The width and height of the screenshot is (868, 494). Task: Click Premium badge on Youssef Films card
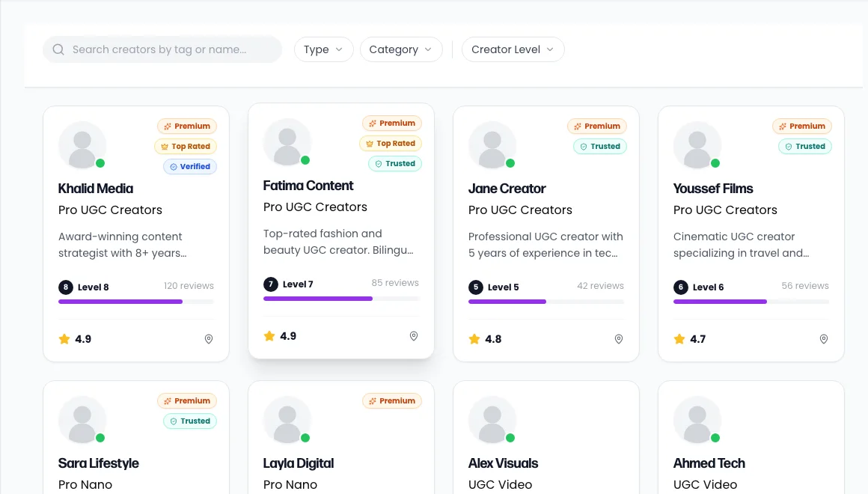(x=802, y=126)
